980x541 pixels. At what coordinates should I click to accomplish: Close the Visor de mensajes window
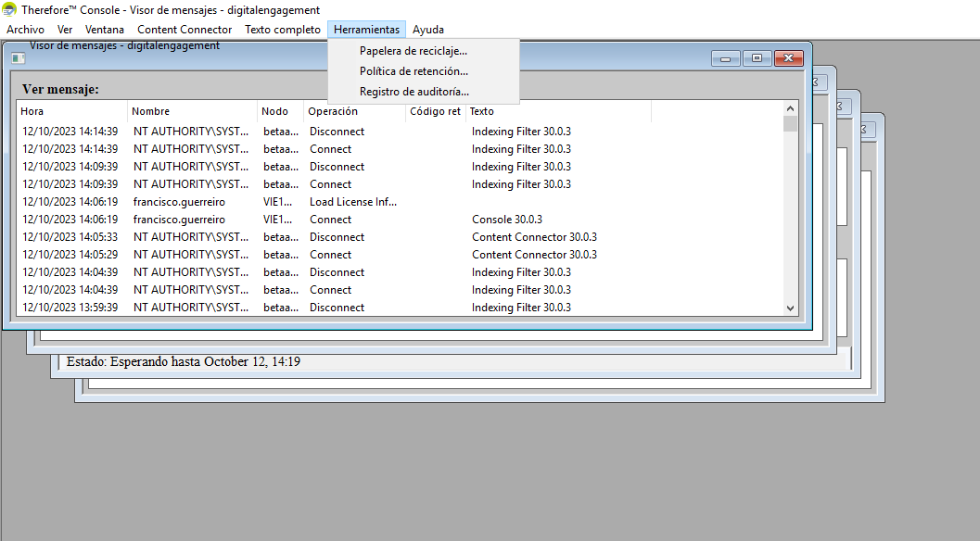tap(789, 58)
